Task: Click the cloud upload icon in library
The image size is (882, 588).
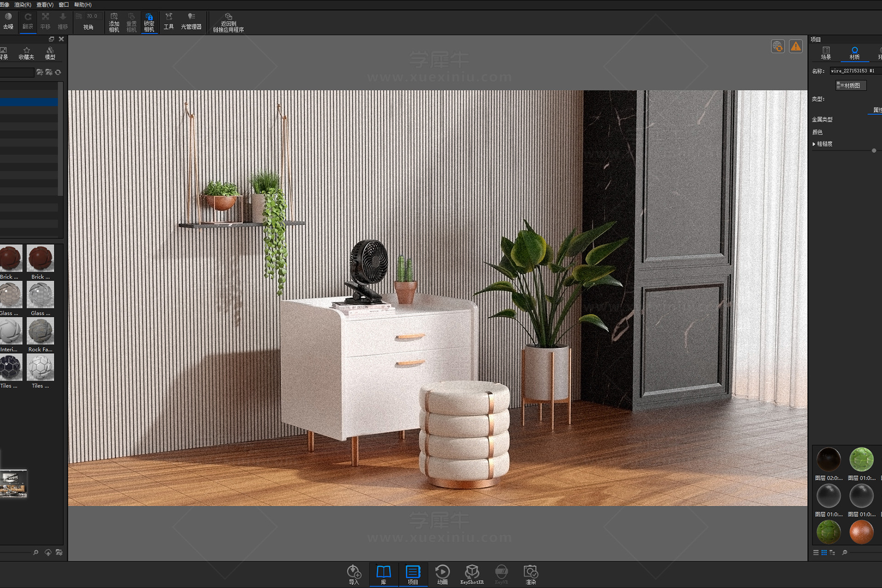Action: point(48,552)
